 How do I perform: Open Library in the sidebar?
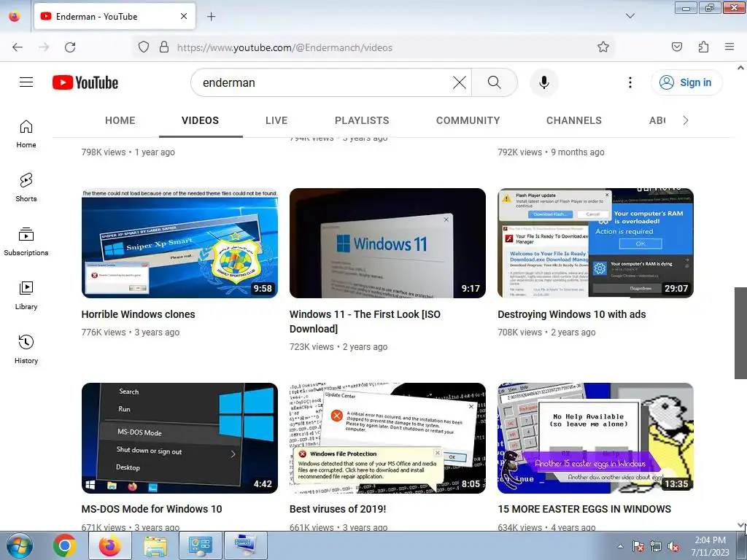(x=26, y=296)
